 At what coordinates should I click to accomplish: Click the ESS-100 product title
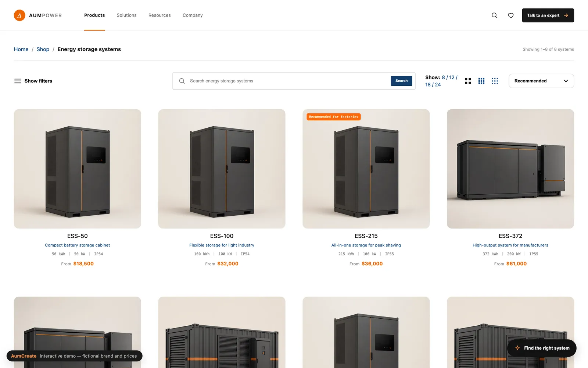point(222,236)
